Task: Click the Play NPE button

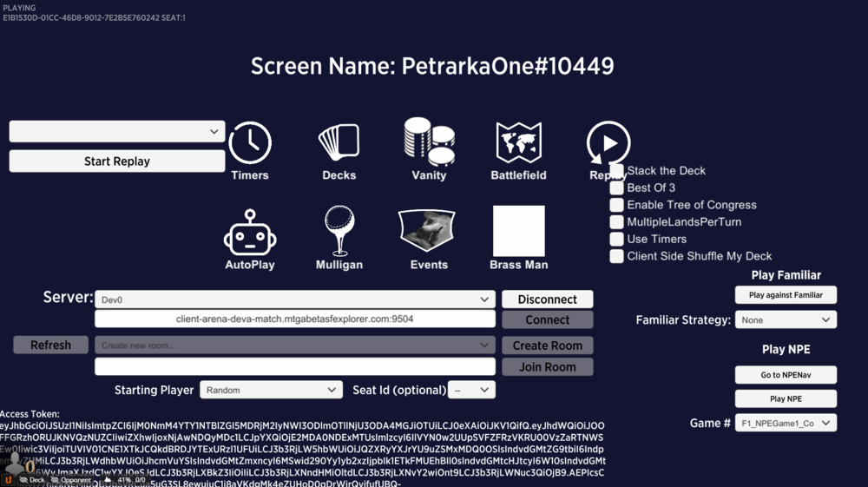Action: [786, 398]
